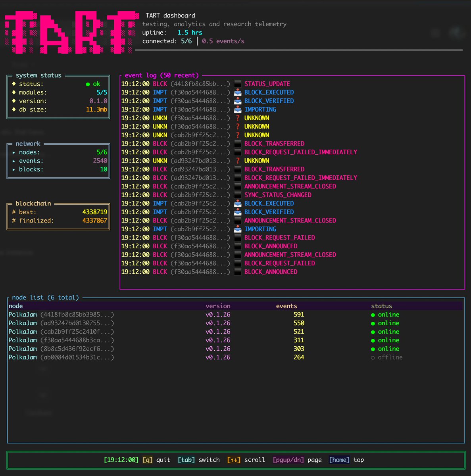
Task: Click db size value 11.3mb
Action: 96,109
